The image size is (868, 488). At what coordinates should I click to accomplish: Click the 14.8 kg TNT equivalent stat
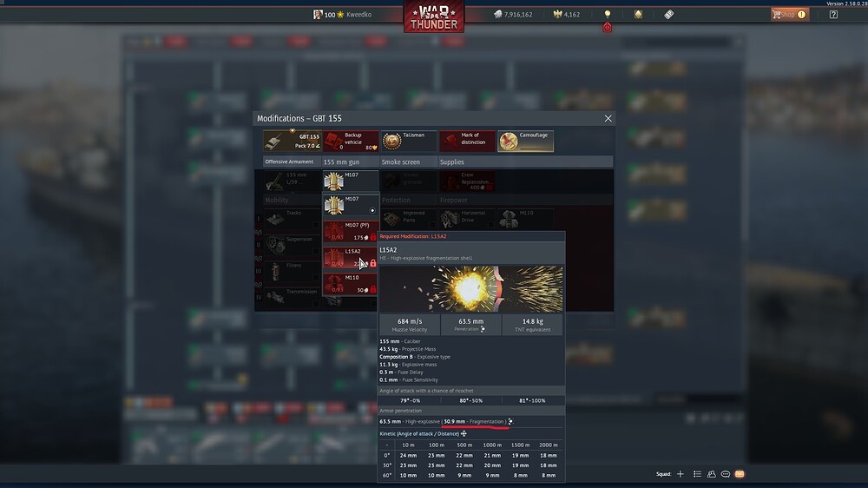coord(533,325)
